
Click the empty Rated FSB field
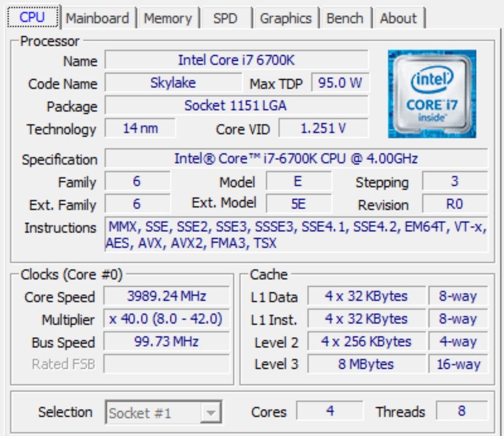pos(166,364)
